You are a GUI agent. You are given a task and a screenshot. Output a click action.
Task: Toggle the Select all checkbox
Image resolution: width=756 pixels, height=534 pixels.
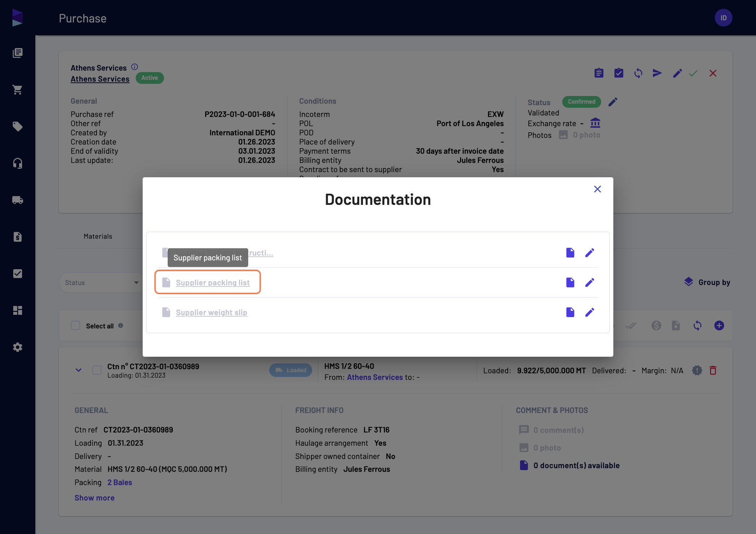click(x=75, y=325)
